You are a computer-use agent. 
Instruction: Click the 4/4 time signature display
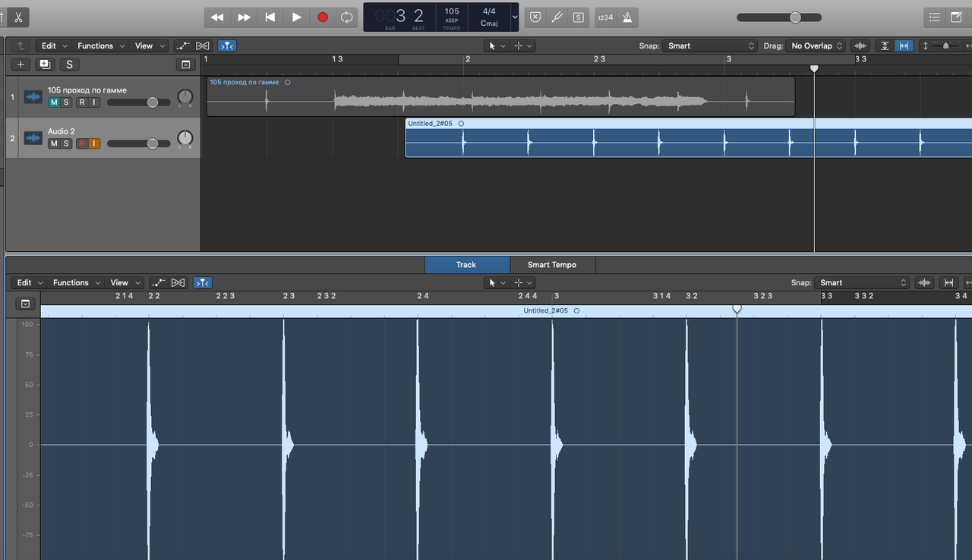tap(489, 11)
